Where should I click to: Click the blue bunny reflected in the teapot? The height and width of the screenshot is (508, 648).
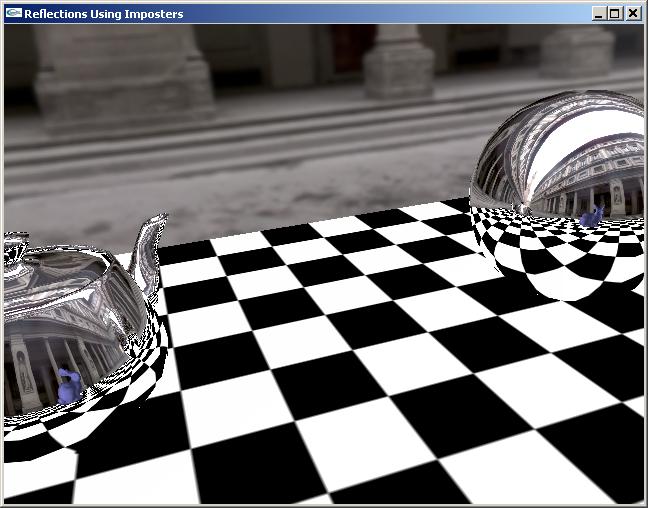point(68,386)
